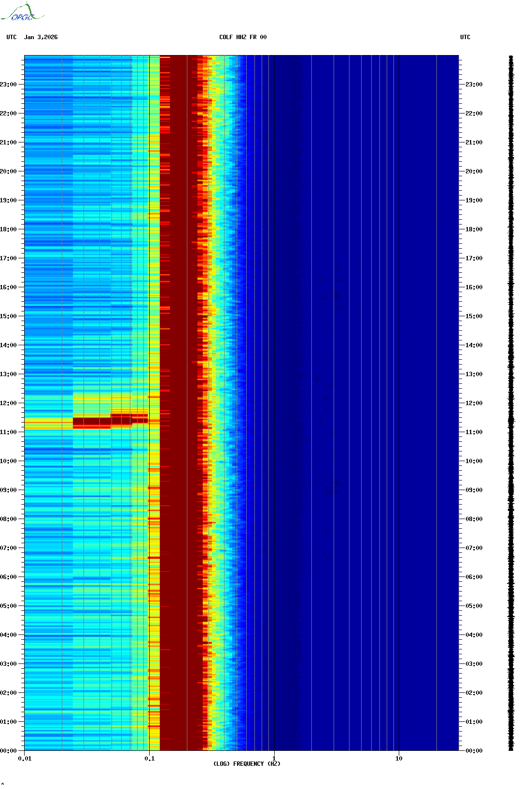The height and width of the screenshot is (789, 532).
Task: Click the right-side 17:00 time label
Action: tap(474, 258)
